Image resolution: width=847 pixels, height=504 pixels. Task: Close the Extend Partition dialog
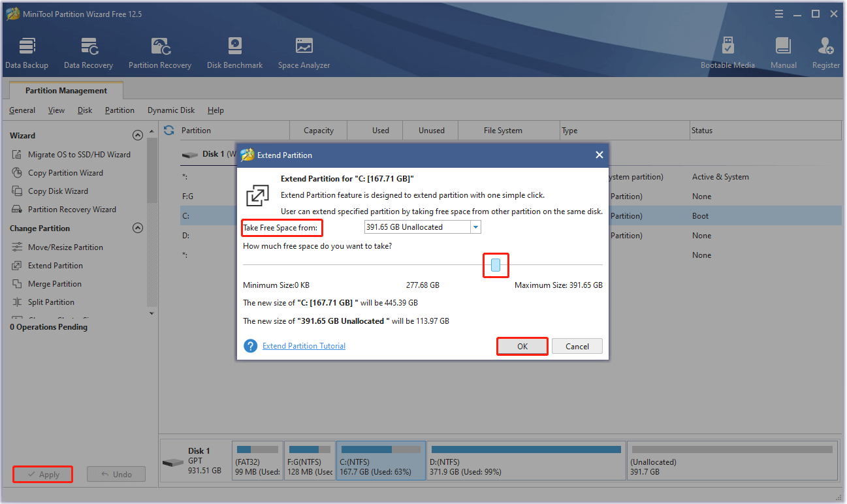coord(599,155)
